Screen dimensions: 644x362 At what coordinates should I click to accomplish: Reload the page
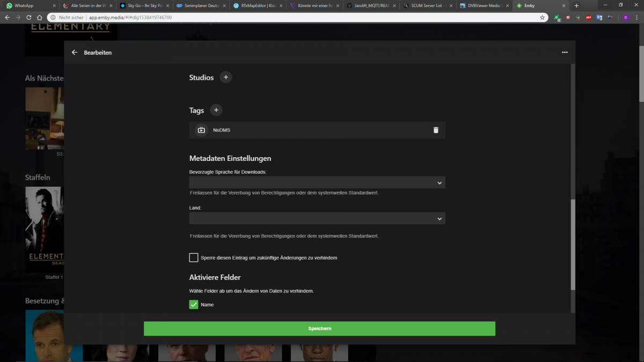pos(29,17)
